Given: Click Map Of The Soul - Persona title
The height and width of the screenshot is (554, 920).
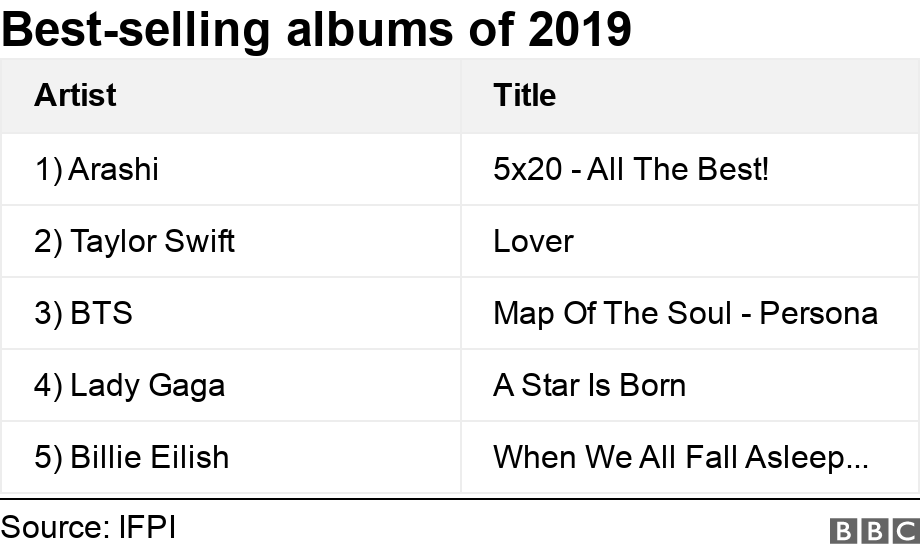Looking at the screenshot, I should 685,313.
